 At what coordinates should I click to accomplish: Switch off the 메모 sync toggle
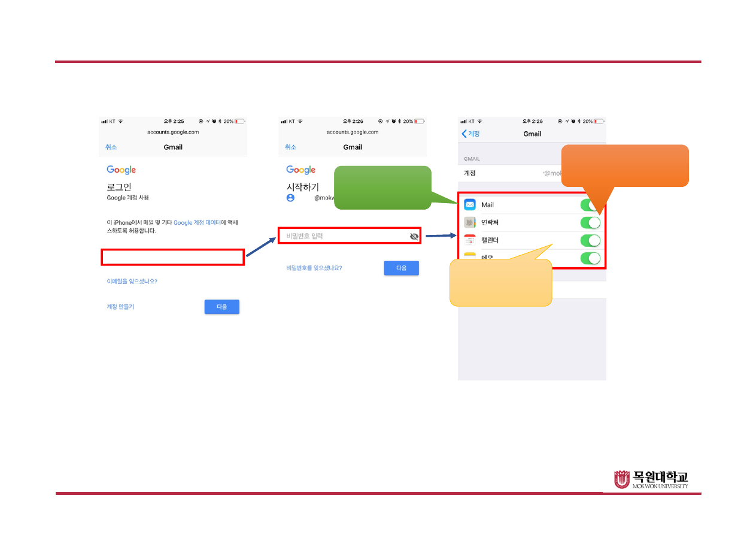[590, 258]
